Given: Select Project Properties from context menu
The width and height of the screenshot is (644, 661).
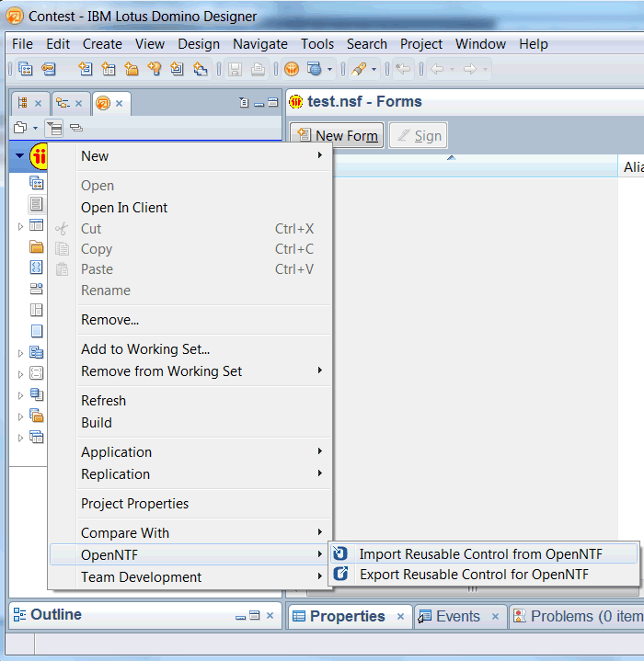Looking at the screenshot, I should 190,504.
